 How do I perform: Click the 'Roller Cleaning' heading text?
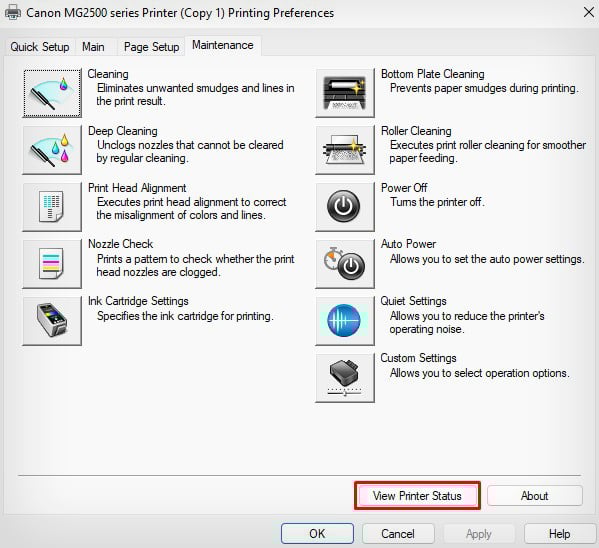[x=416, y=131]
